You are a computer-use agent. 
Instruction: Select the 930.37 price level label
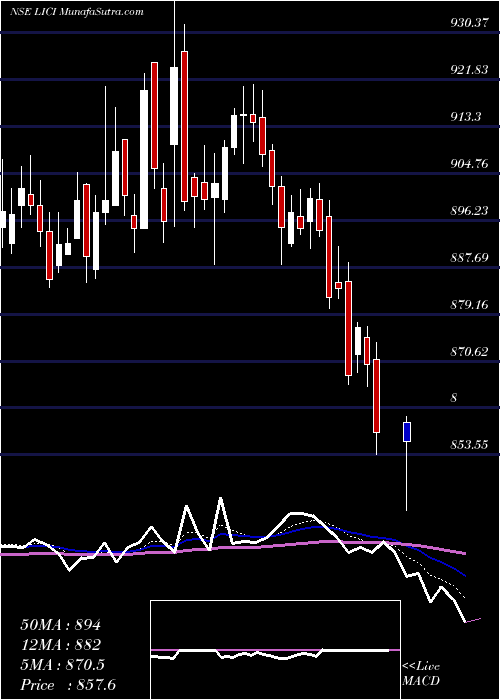468,22
